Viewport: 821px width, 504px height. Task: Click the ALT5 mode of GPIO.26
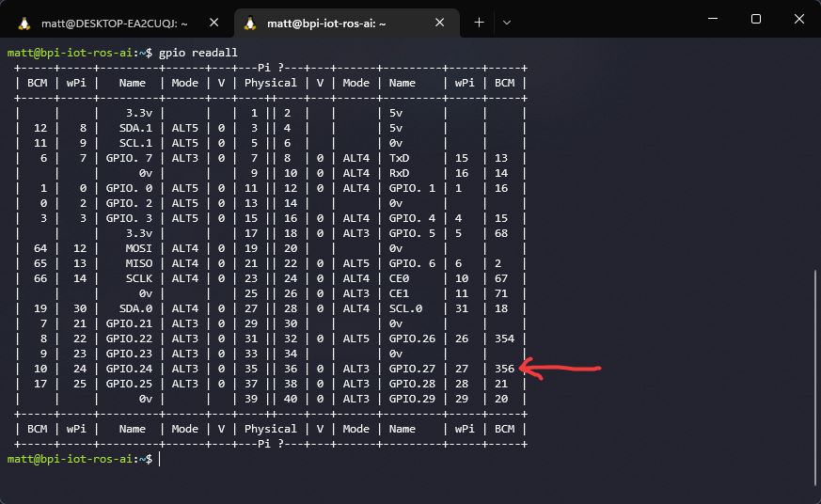356,339
